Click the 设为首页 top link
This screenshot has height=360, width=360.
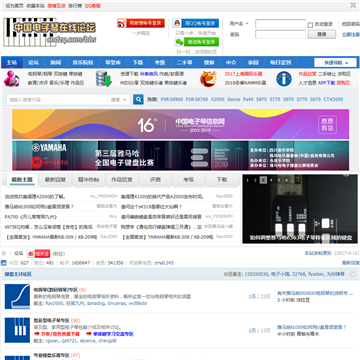pyautogui.click(x=15, y=5)
